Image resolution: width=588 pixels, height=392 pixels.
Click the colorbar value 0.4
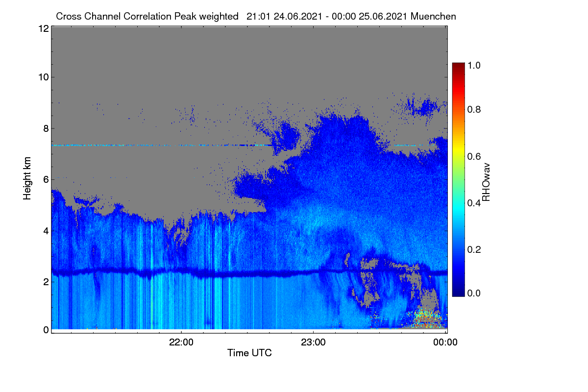pyautogui.click(x=474, y=203)
